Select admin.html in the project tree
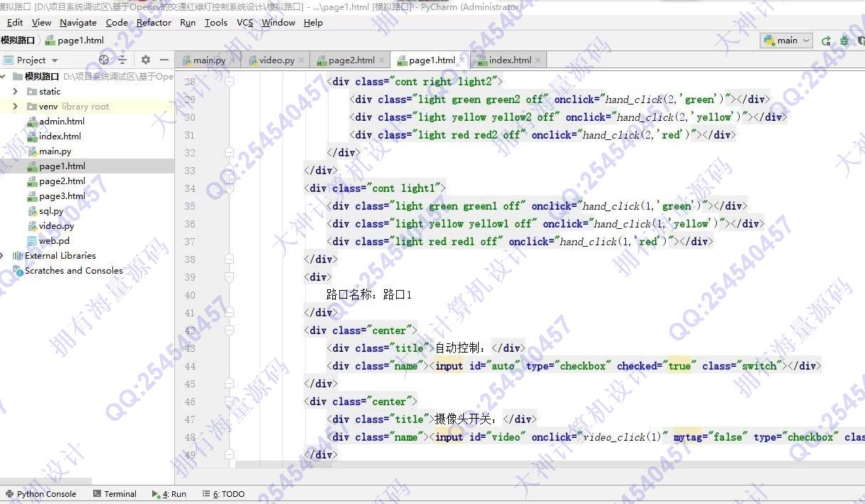The image size is (865, 504). click(62, 122)
